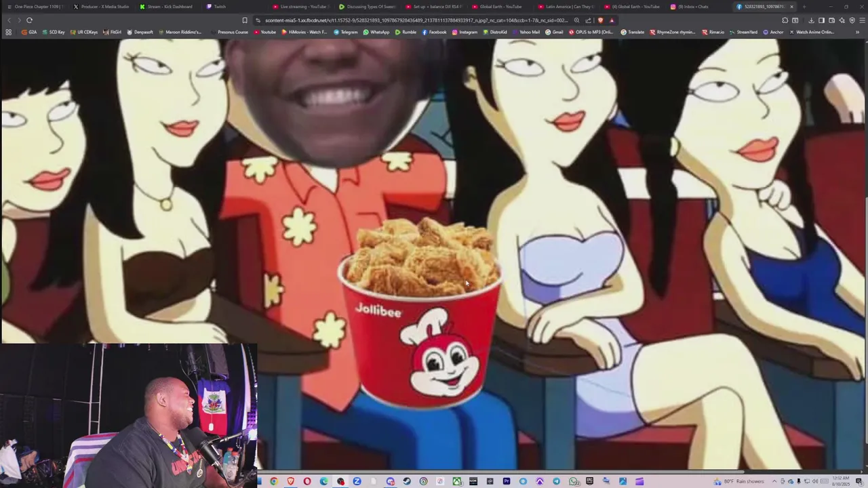Open Opera browser from the taskbar
This screenshot has height=488, width=868.
[307, 481]
